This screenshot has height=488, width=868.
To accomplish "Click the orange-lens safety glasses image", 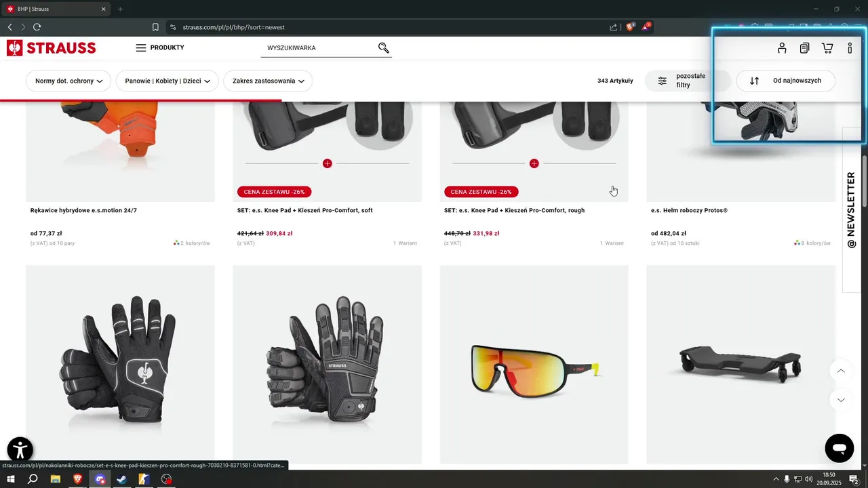I will pyautogui.click(x=534, y=364).
